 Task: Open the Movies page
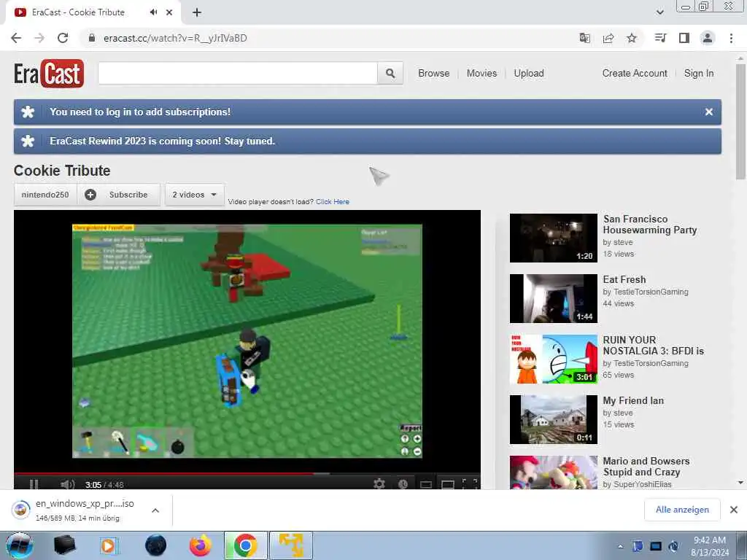point(481,74)
